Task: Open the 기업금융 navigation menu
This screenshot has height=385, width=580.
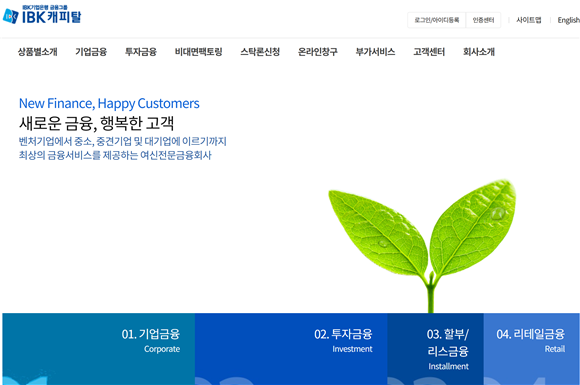Action: [x=91, y=52]
